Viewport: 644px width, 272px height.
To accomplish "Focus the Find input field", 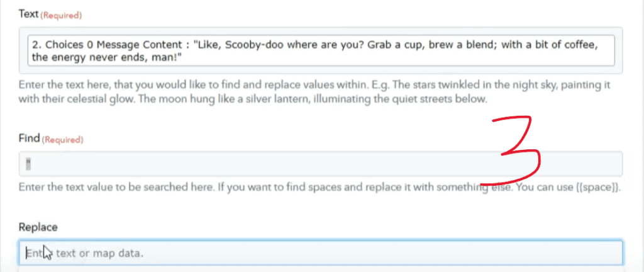I will point(321,164).
